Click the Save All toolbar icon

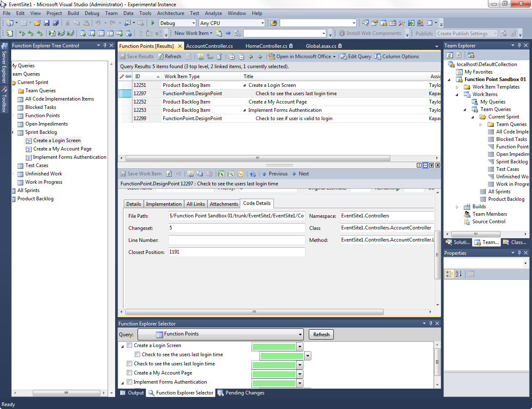pyautogui.click(x=56, y=23)
